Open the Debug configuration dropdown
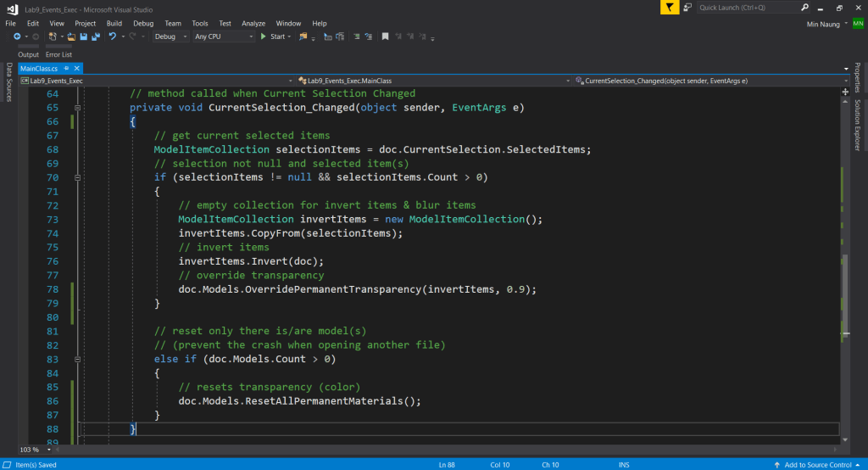 (170, 36)
